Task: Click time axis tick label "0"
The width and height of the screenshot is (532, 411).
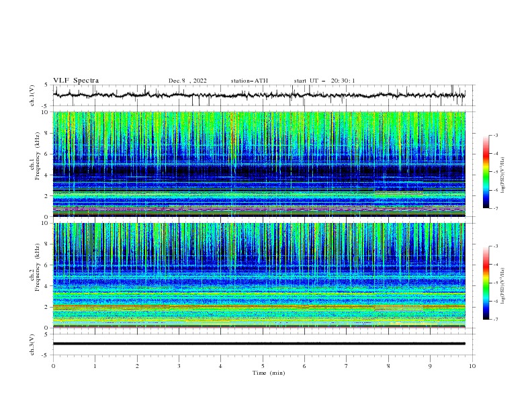Action: coord(53,366)
